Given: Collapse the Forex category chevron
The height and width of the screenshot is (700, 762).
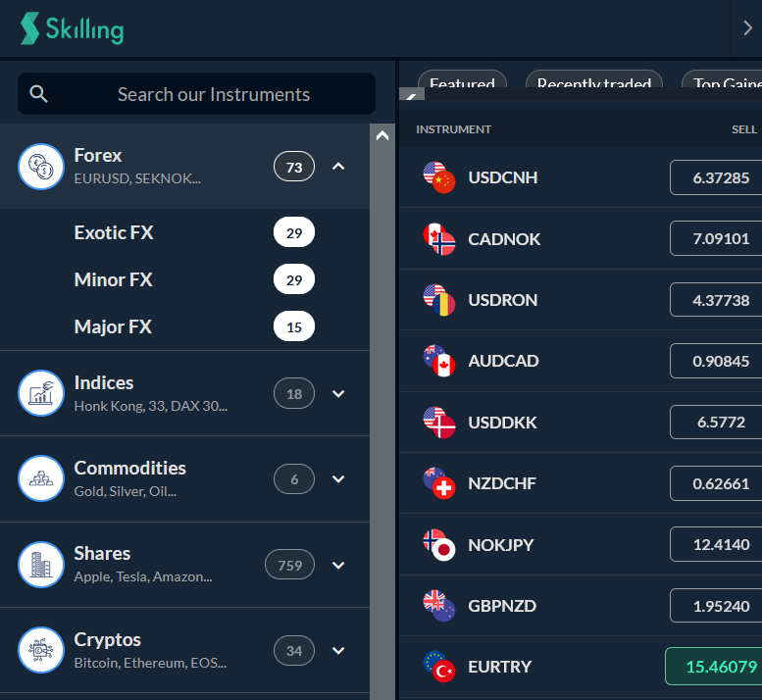Looking at the screenshot, I should pyautogui.click(x=338, y=167).
